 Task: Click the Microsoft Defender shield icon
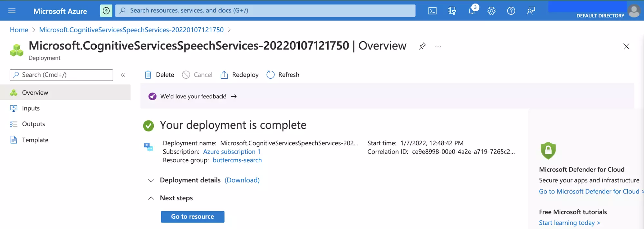(548, 150)
